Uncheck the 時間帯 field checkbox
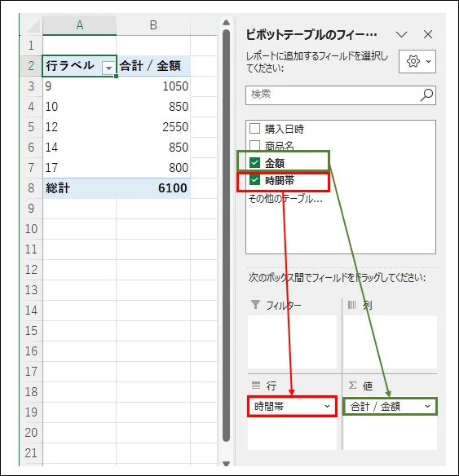 (254, 180)
